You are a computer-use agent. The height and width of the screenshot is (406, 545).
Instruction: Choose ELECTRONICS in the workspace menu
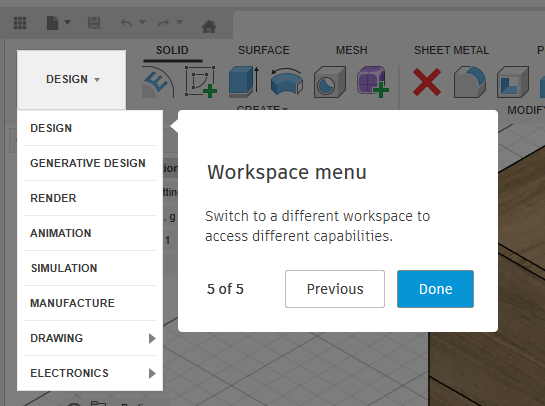[90, 373]
